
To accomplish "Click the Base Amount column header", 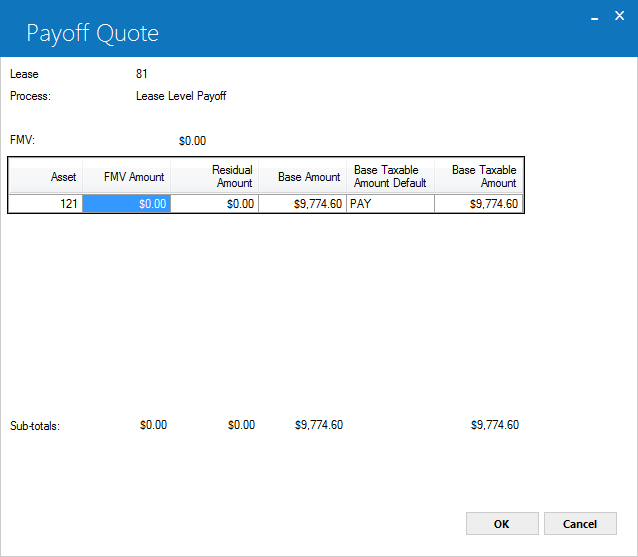I will (x=302, y=176).
